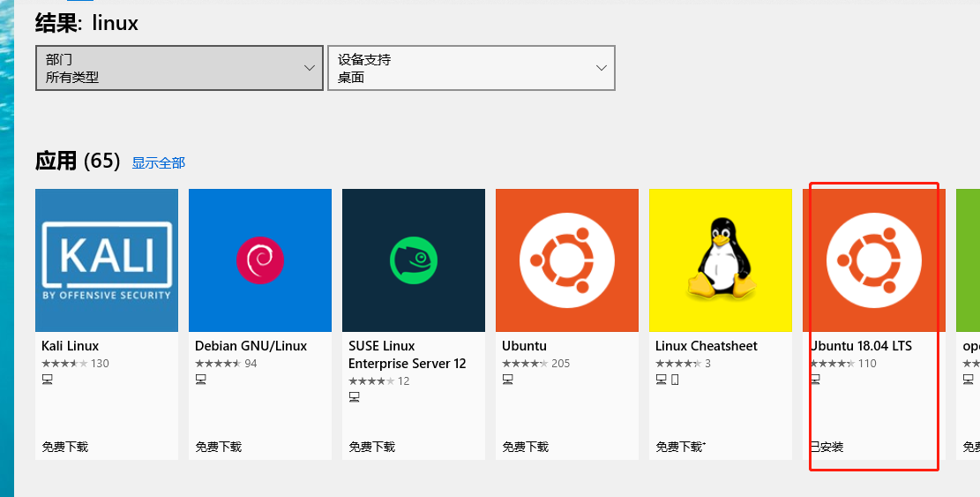Click 已安装 under Ubuntu 18.04 LTS
980x497 pixels.
[x=827, y=447]
